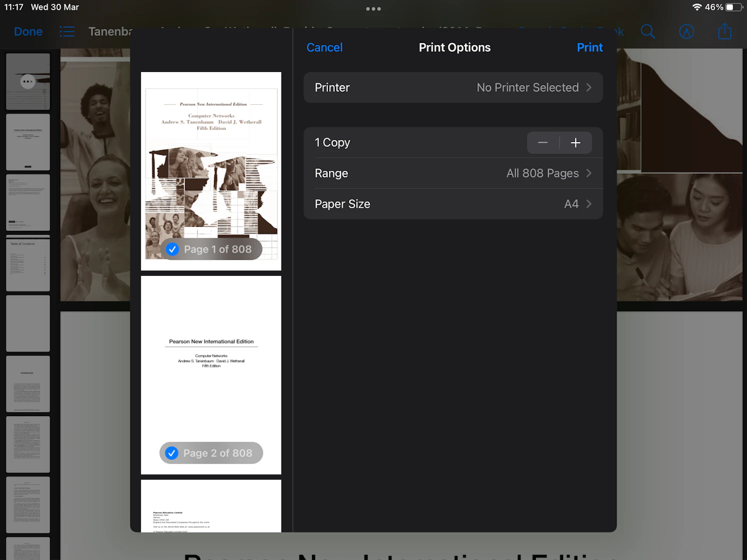Increase copies with the plus stepper
747x560 pixels.
pos(575,142)
